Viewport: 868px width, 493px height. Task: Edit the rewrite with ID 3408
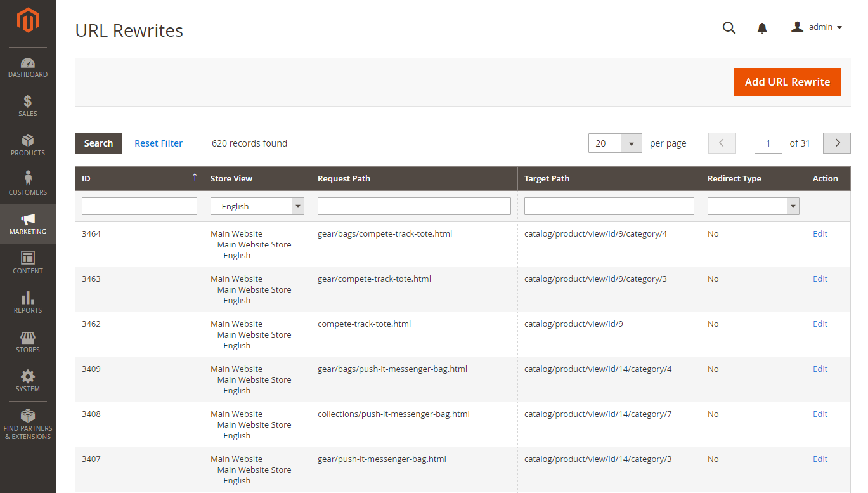(820, 414)
